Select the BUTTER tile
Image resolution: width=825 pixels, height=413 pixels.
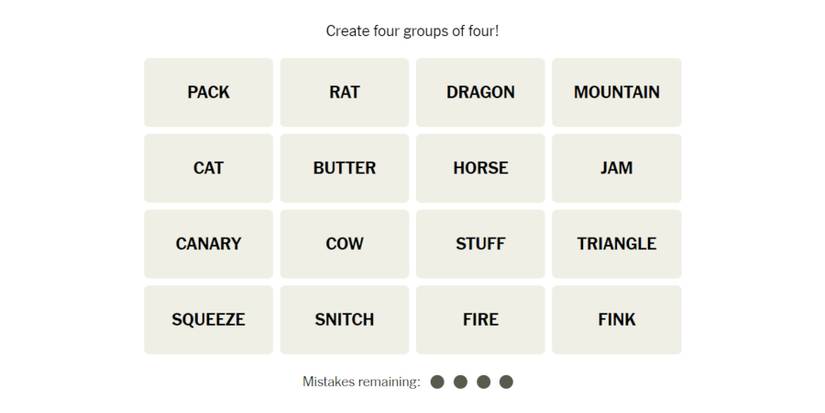[x=344, y=168]
